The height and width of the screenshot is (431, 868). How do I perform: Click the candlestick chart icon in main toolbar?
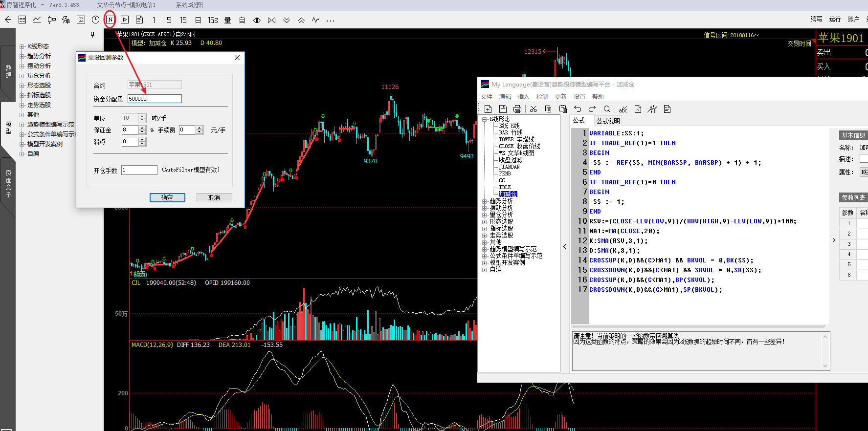click(51, 20)
